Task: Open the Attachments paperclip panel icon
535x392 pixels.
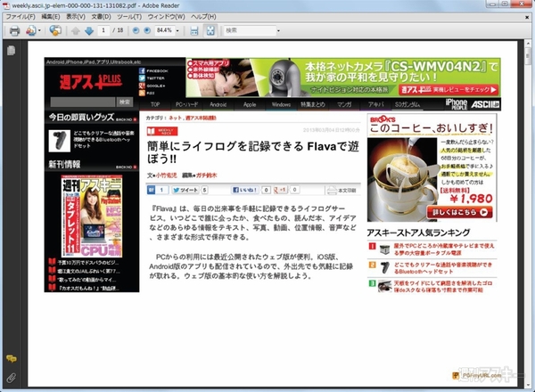Action: (12, 378)
